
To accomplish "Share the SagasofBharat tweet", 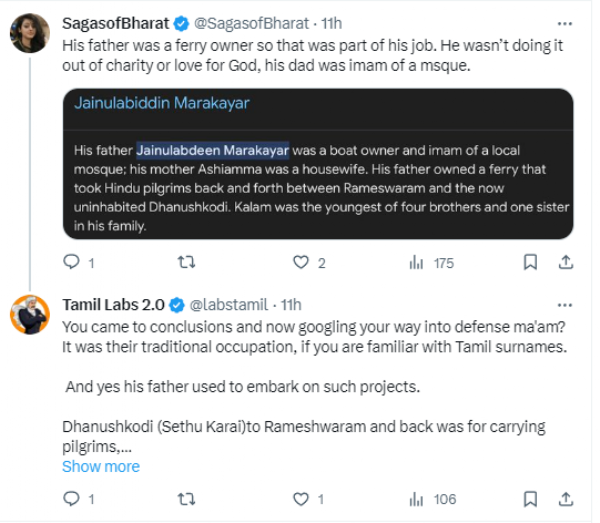I will pyautogui.click(x=565, y=262).
